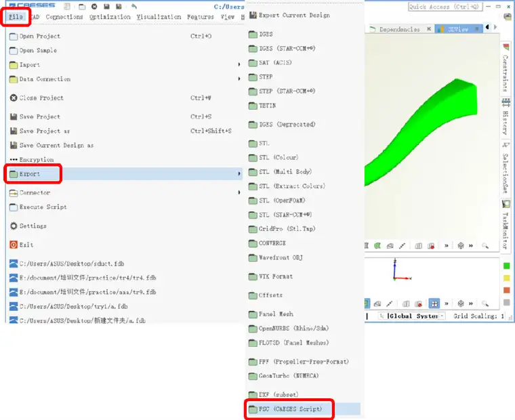Viewport: 515px width, 420px height.
Task: Close the Dependencies tab
Action: (429, 29)
